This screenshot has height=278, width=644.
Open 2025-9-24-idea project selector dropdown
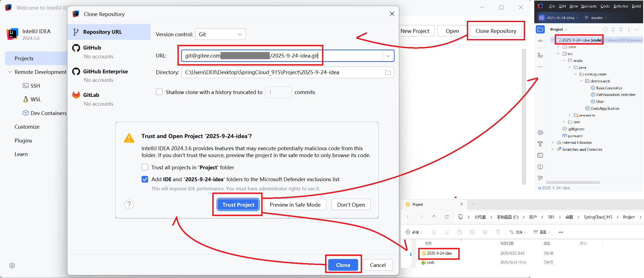559,18
